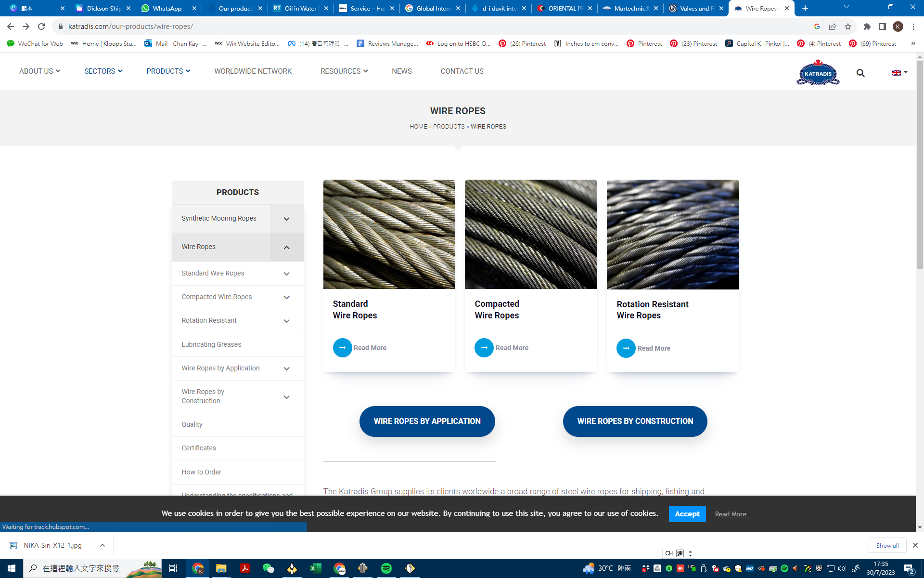Open Spotify from the taskbar
Screen dimensions: 924x578
coord(386,568)
